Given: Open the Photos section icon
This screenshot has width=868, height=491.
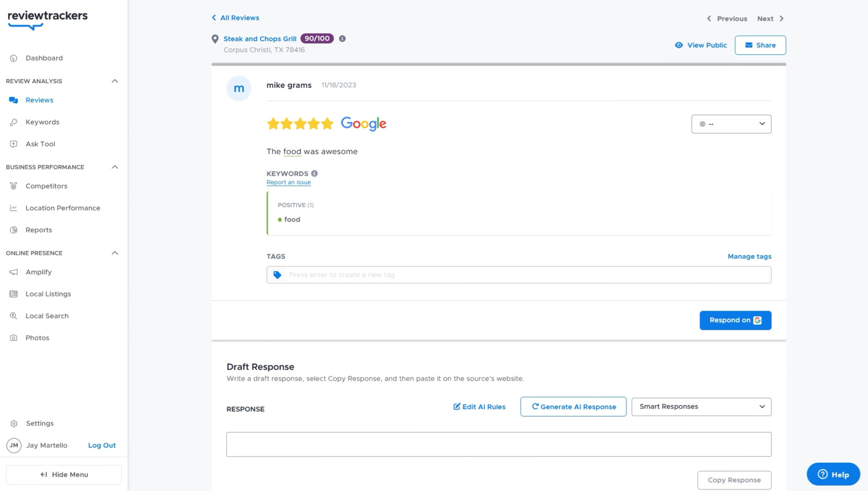Looking at the screenshot, I should [13, 338].
